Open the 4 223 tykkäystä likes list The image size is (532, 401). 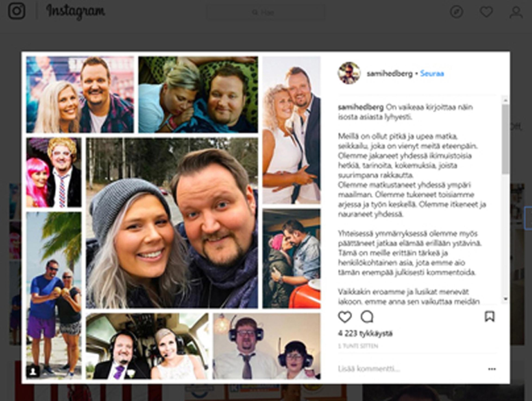(365, 334)
